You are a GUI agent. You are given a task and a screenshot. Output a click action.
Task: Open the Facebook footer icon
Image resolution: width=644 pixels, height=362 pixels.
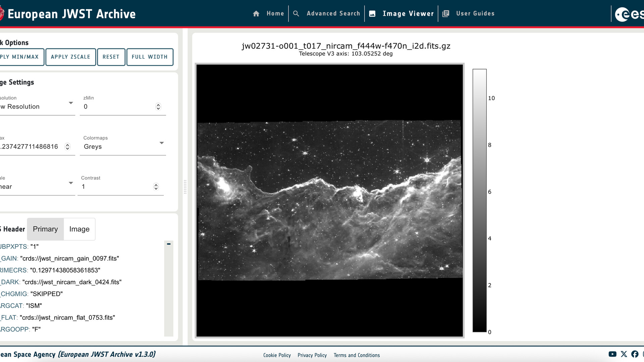coord(635,354)
